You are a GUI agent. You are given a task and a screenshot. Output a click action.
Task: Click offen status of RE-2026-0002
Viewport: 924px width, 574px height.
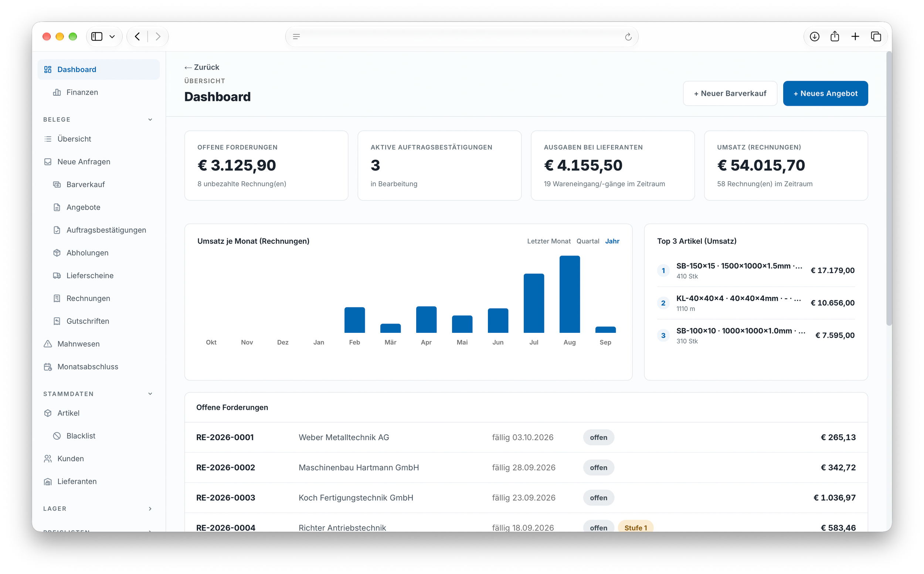point(598,468)
